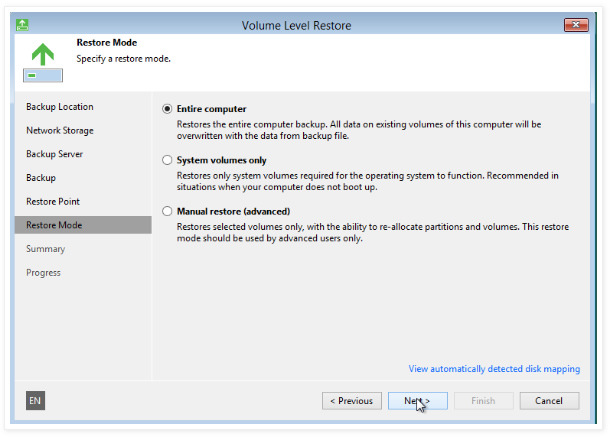Open the EN language selector
Image resolution: width=610 pixels, height=438 pixels.
pos(35,401)
